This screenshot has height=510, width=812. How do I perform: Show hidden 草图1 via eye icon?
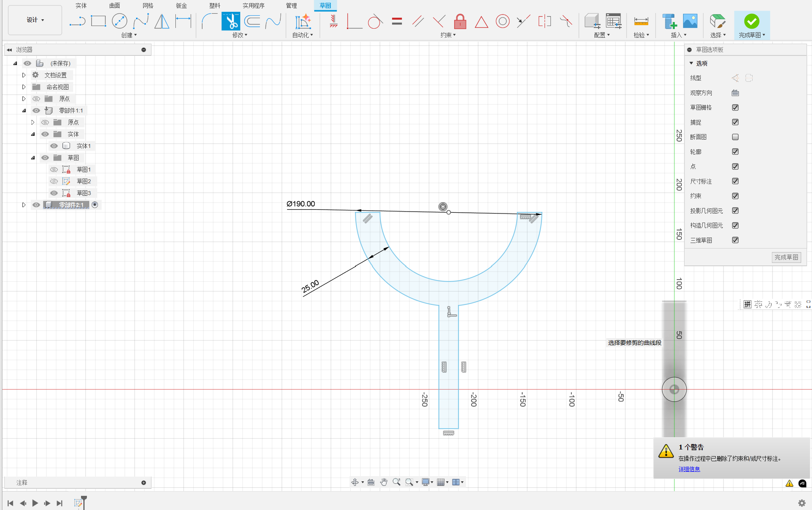(54, 169)
